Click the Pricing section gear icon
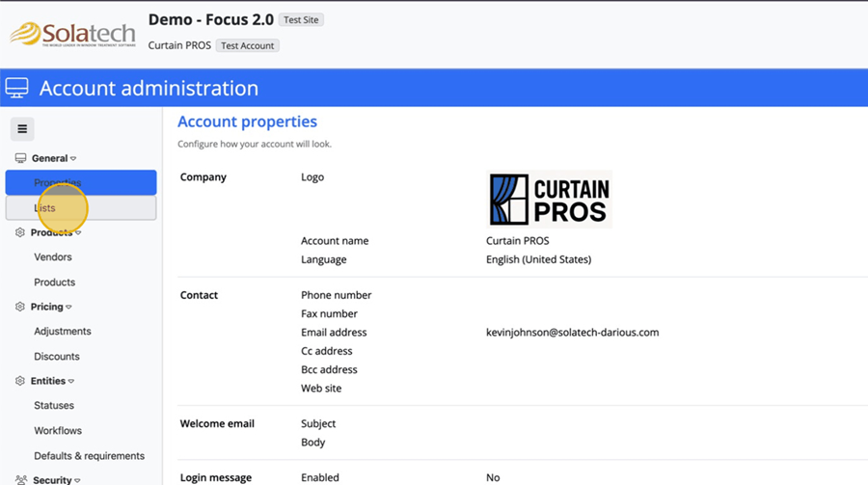868x485 pixels. pos(20,307)
